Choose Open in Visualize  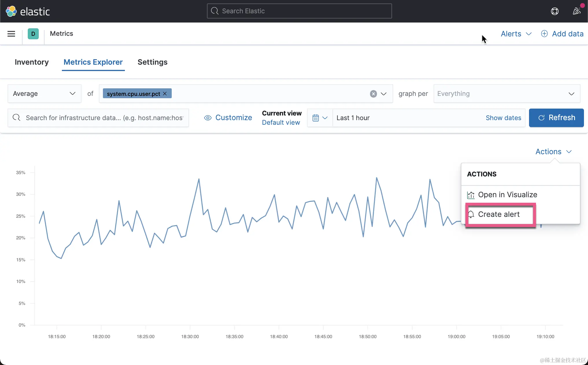[x=507, y=195]
